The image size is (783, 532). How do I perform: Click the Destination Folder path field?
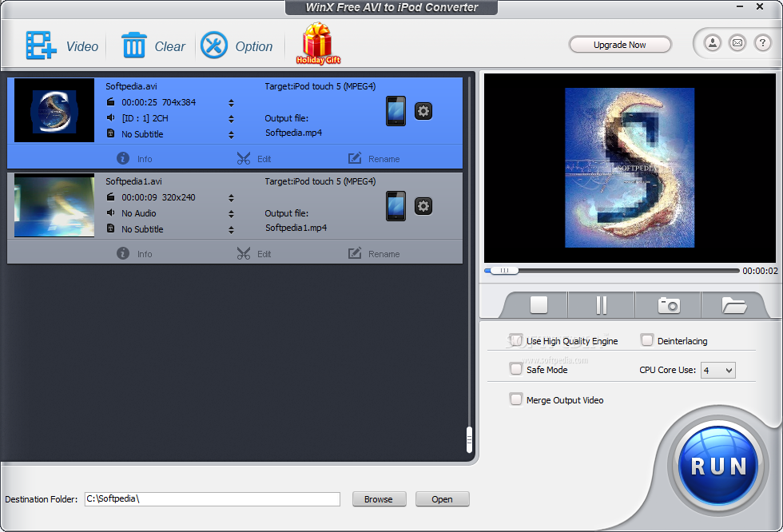pyautogui.click(x=213, y=499)
